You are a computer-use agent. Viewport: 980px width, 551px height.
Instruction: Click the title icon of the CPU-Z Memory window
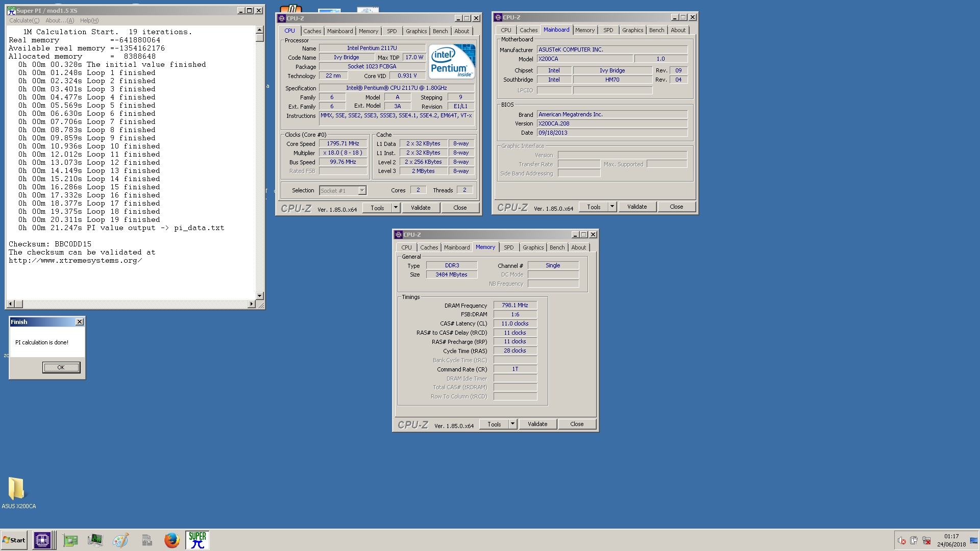pyautogui.click(x=398, y=235)
